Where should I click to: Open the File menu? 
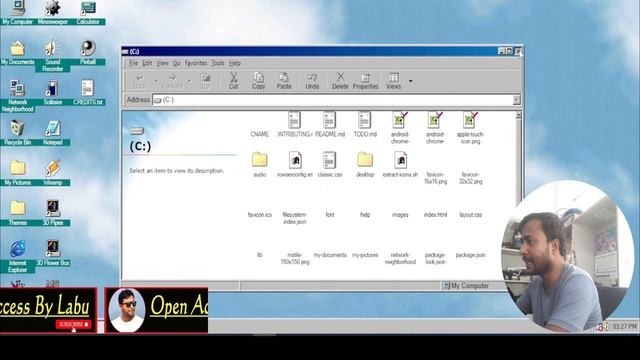coord(133,63)
